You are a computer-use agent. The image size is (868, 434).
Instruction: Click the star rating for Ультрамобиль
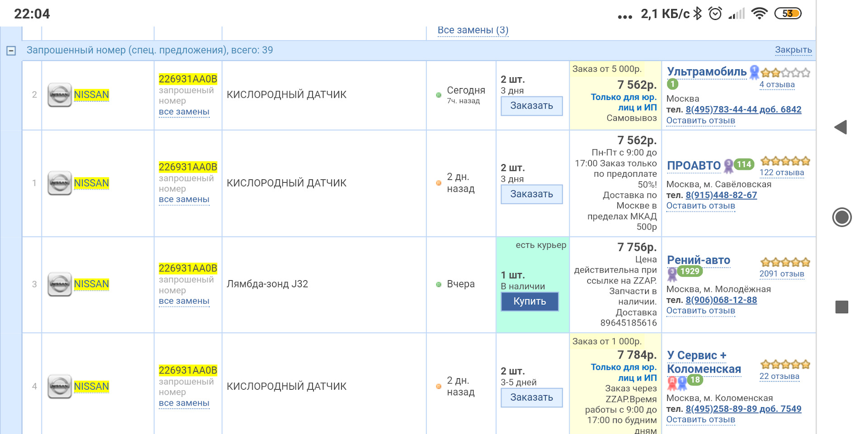pos(785,72)
